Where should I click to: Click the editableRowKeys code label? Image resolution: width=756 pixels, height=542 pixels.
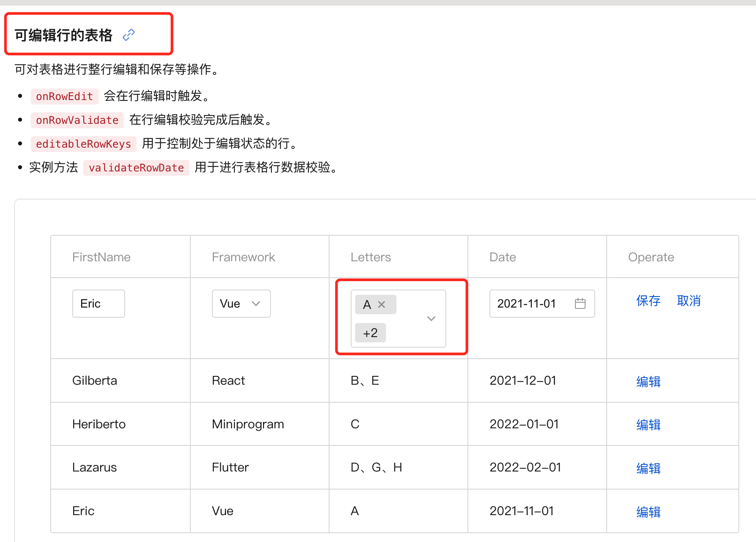pos(84,144)
